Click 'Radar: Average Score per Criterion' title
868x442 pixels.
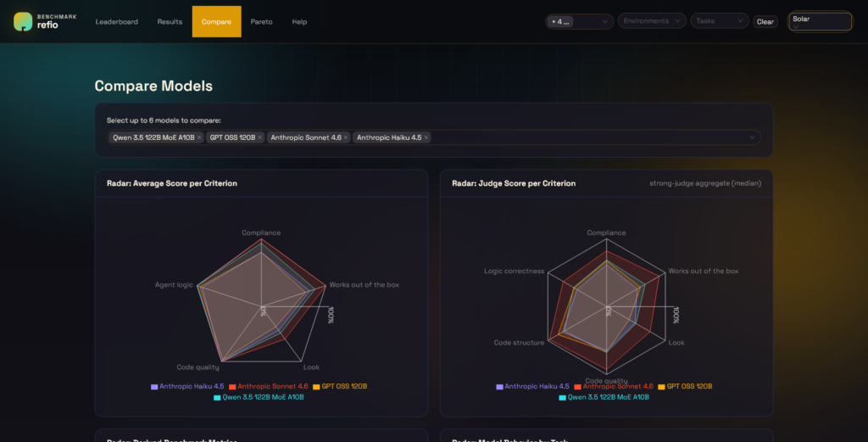(x=171, y=183)
